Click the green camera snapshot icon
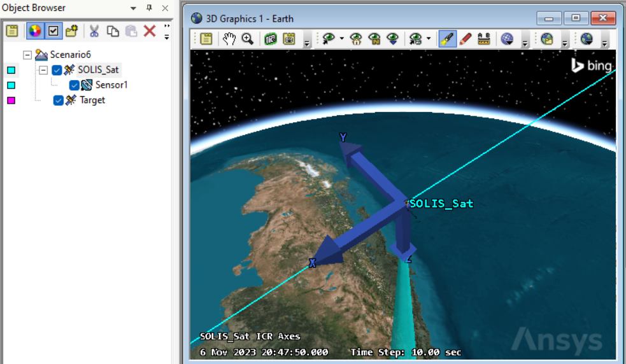 coord(271,39)
